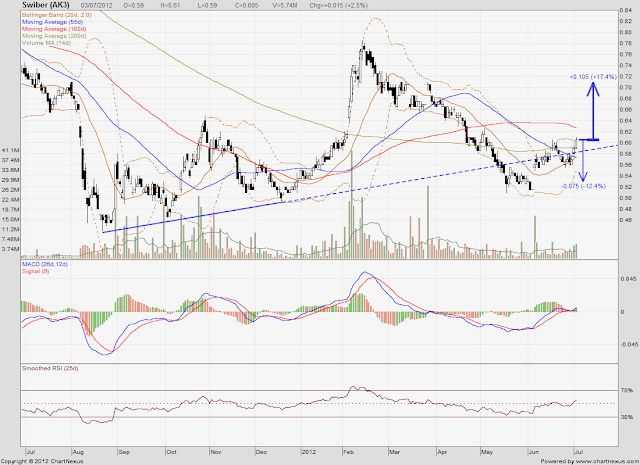Click the 33.6M volume axis label
This screenshot has width=640, height=465.
click(x=10, y=170)
